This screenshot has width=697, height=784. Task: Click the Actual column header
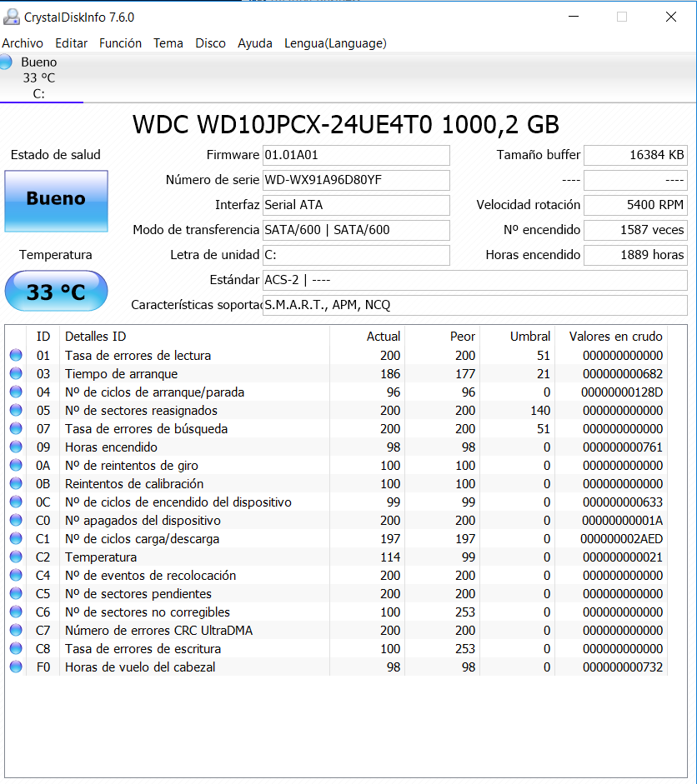tap(368, 337)
